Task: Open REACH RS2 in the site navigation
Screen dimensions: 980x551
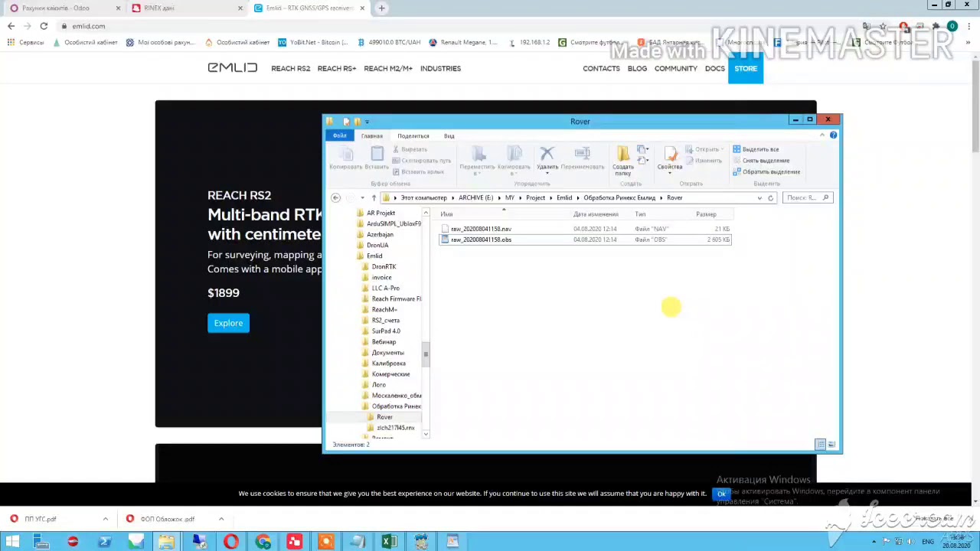Action: click(291, 68)
